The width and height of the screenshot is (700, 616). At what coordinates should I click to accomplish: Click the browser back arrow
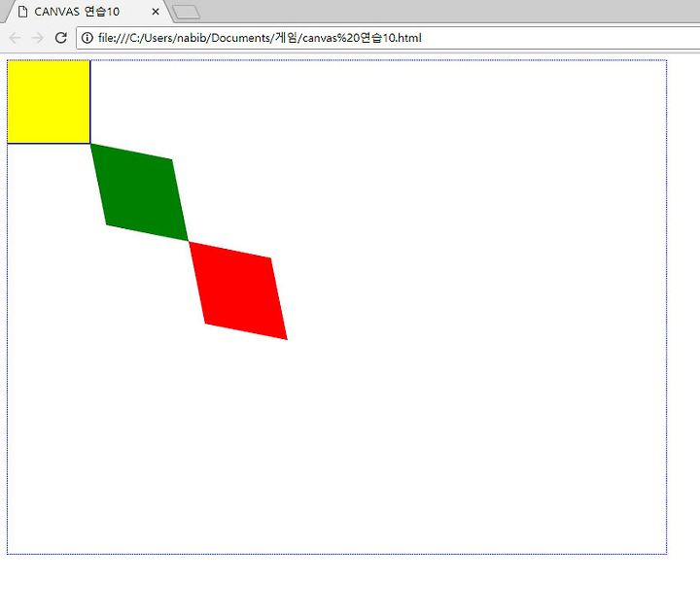pos(15,38)
